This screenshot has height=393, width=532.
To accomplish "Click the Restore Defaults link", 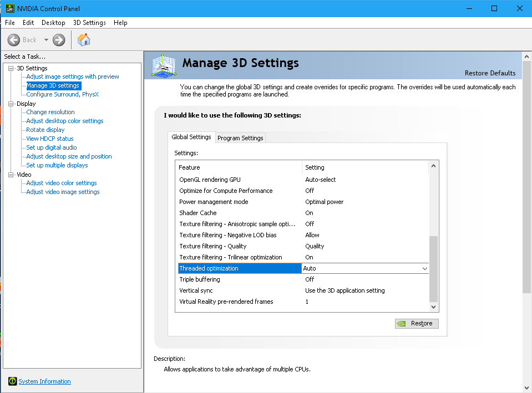I will (490, 73).
